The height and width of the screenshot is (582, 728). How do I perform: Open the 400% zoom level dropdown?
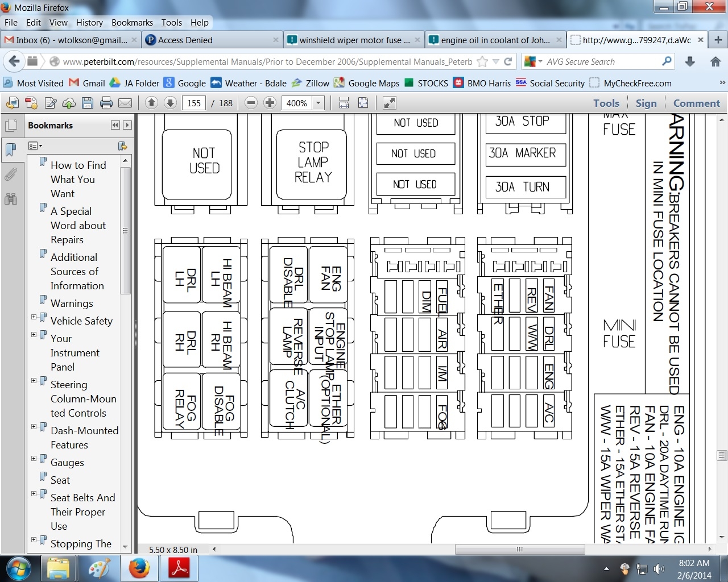(x=318, y=103)
